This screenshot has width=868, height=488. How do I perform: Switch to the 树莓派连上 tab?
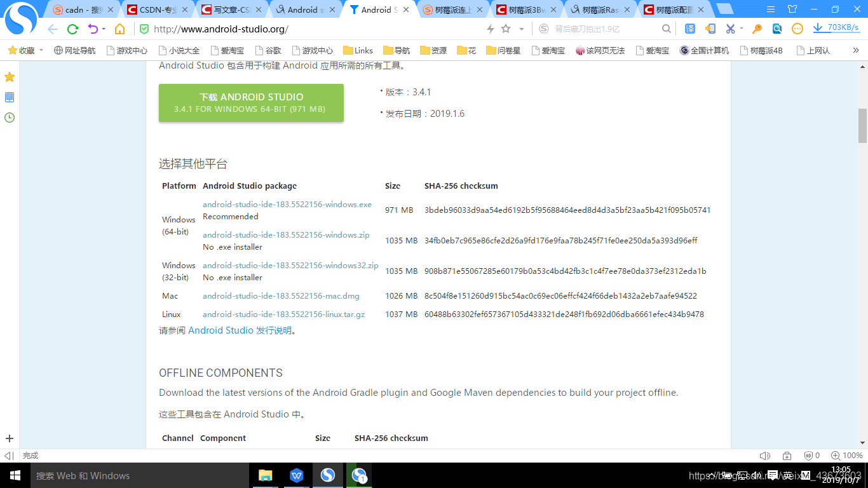[x=454, y=10]
